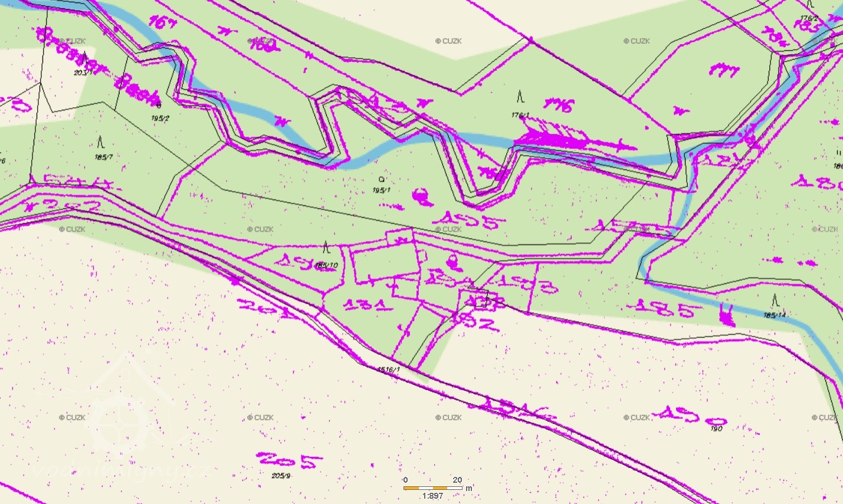
Task: Select parcel number 205/9 label
Action: [281, 476]
